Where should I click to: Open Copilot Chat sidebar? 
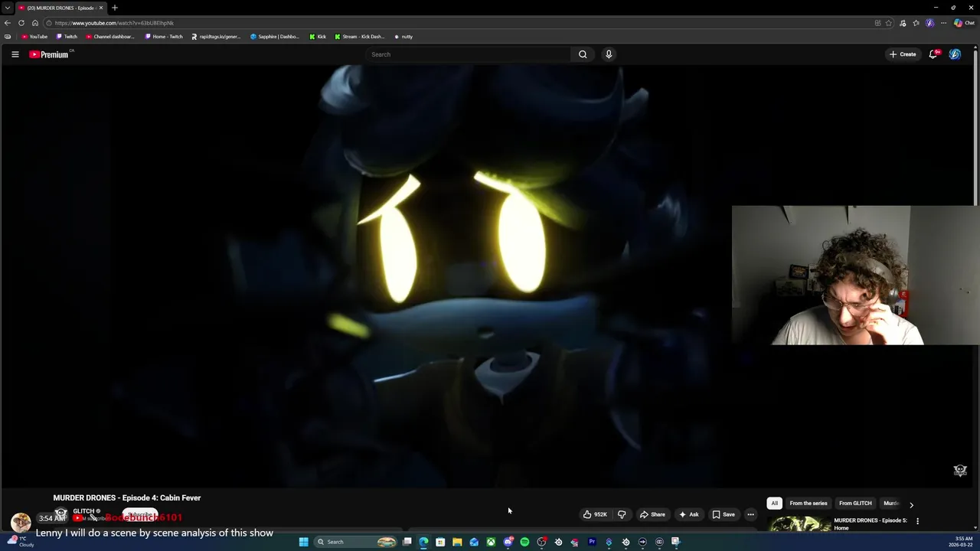[x=964, y=23]
